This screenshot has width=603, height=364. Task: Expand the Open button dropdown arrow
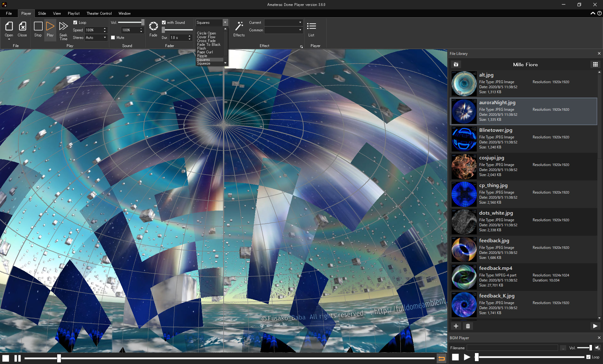tap(9, 39)
